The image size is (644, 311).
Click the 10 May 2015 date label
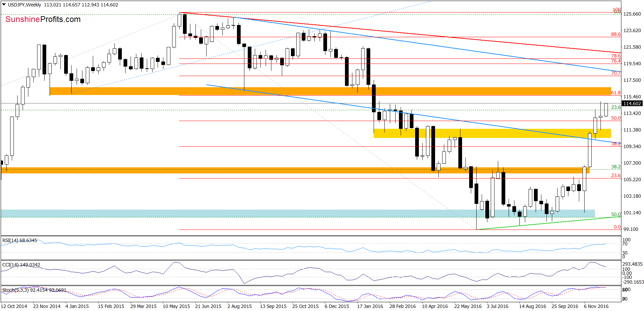click(x=176, y=306)
